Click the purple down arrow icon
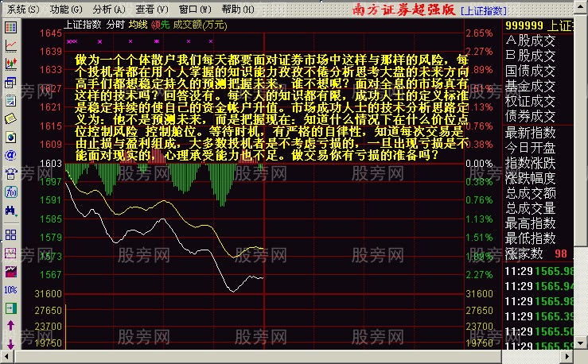Viewport: 588px width, 364px height. pyautogui.click(x=10, y=344)
